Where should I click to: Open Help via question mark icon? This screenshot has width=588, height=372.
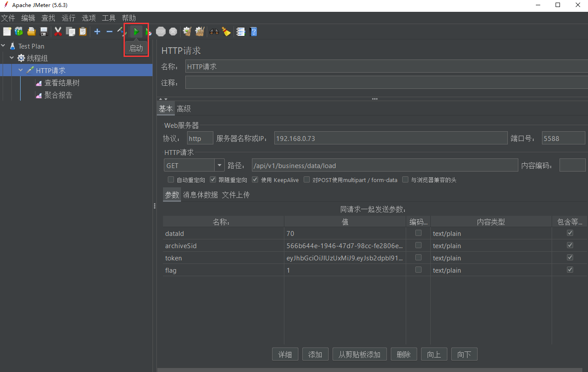(x=253, y=32)
